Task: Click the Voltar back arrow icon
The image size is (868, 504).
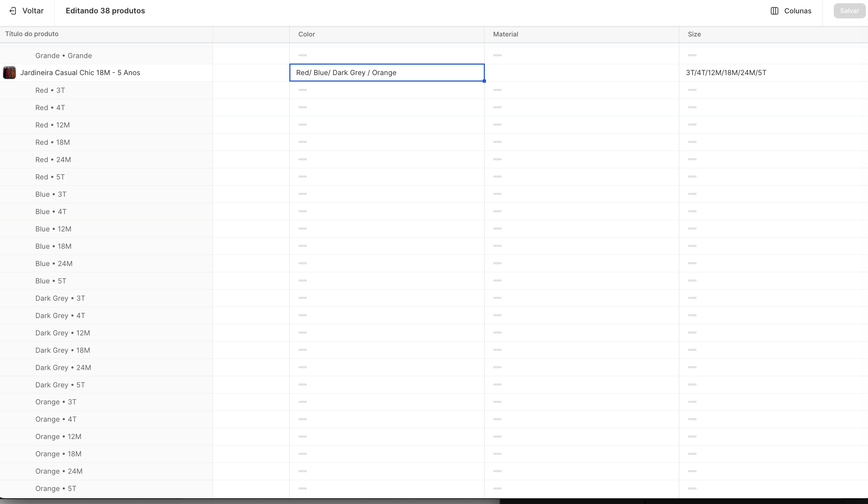Action: (x=13, y=11)
